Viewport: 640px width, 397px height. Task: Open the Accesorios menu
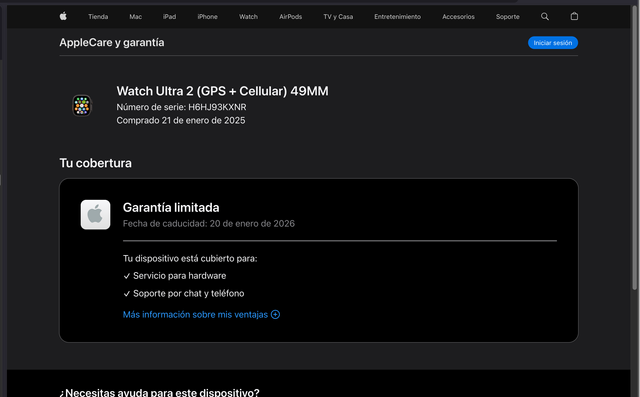[x=458, y=17]
